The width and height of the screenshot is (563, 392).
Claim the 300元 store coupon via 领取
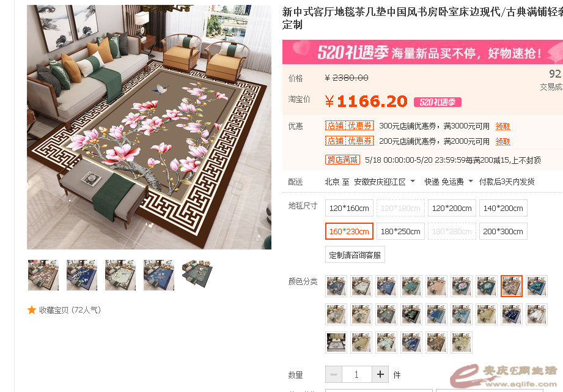tap(502, 126)
